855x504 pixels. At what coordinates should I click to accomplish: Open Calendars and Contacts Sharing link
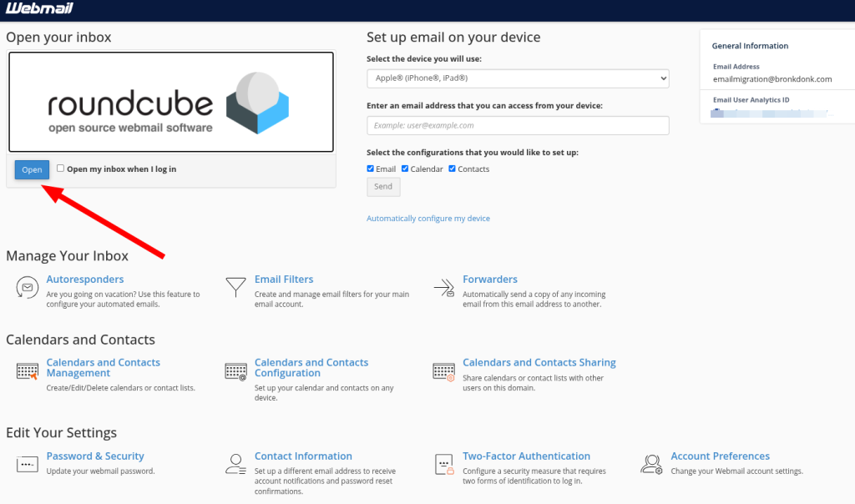539,362
